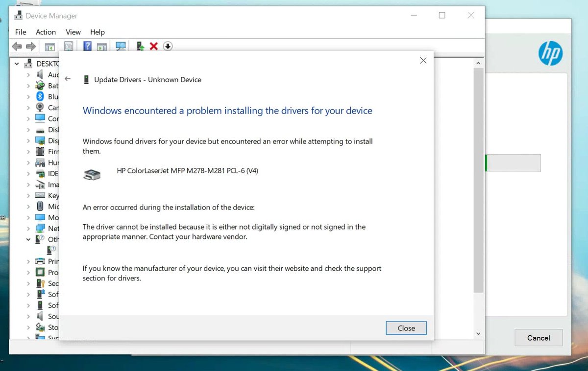Select the Human Interface Devices icon

(40, 162)
